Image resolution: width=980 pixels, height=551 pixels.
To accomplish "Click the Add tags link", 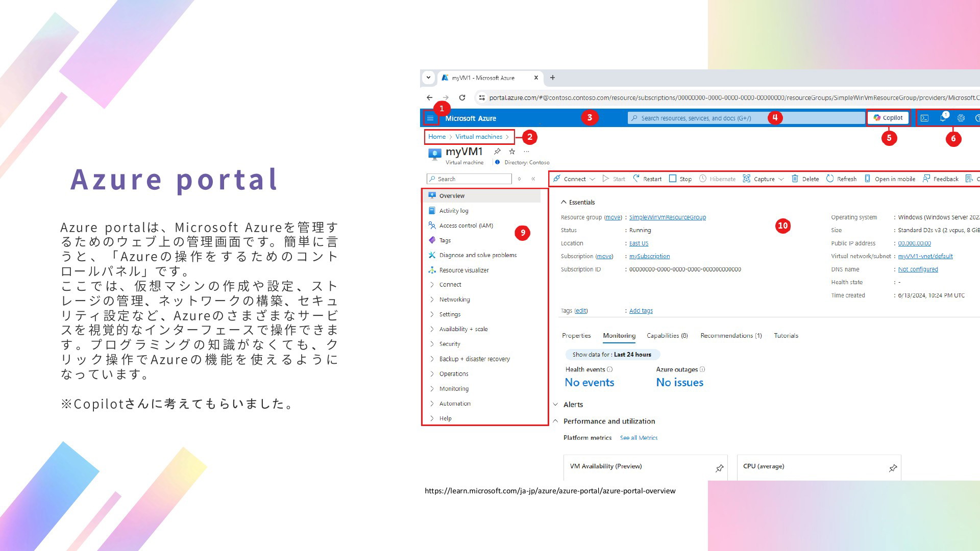I will [x=641, y=311].
